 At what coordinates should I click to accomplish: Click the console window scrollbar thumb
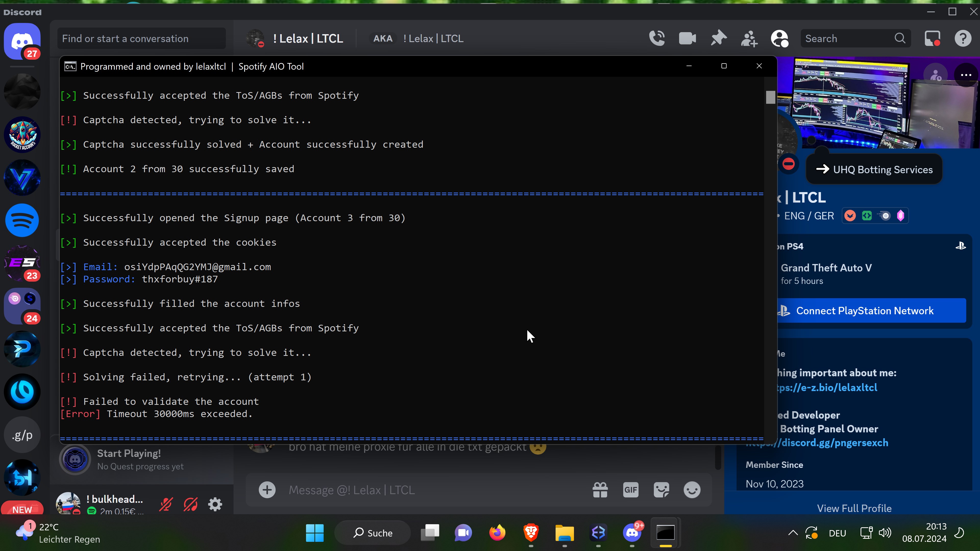pos(770,97)
